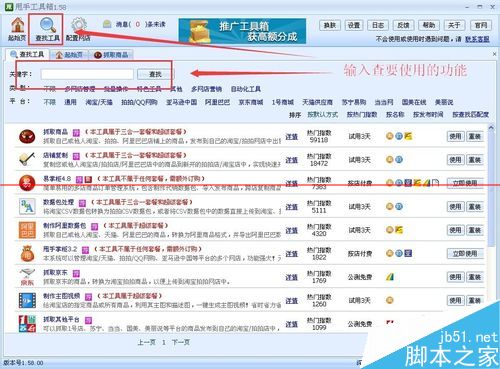The width and height of the screenshot is (500, 369).
Task: Focus the 关键字 keyword input field
Action: pos(87,74)
